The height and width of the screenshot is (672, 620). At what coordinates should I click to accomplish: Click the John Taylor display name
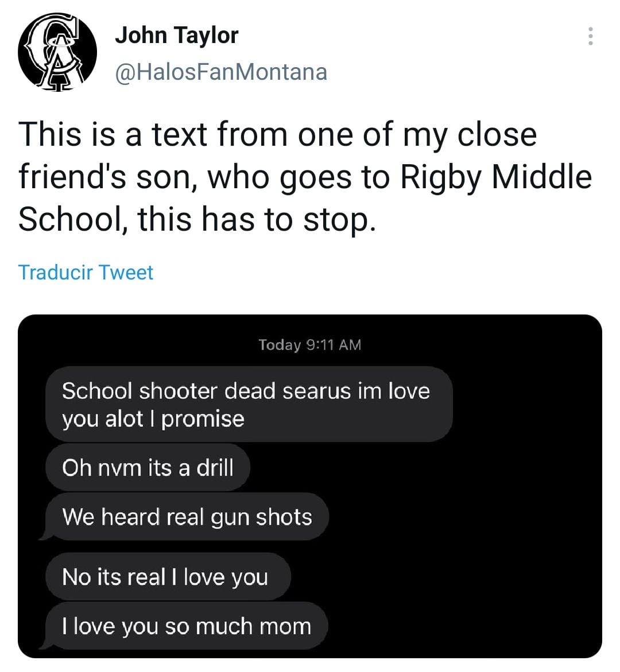[x=176, y=36]
